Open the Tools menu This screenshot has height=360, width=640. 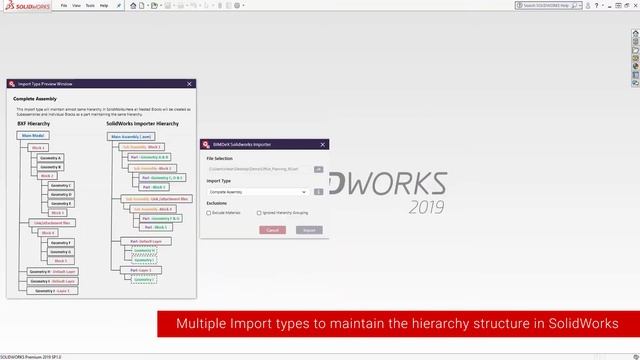click(x=90, y=6)
